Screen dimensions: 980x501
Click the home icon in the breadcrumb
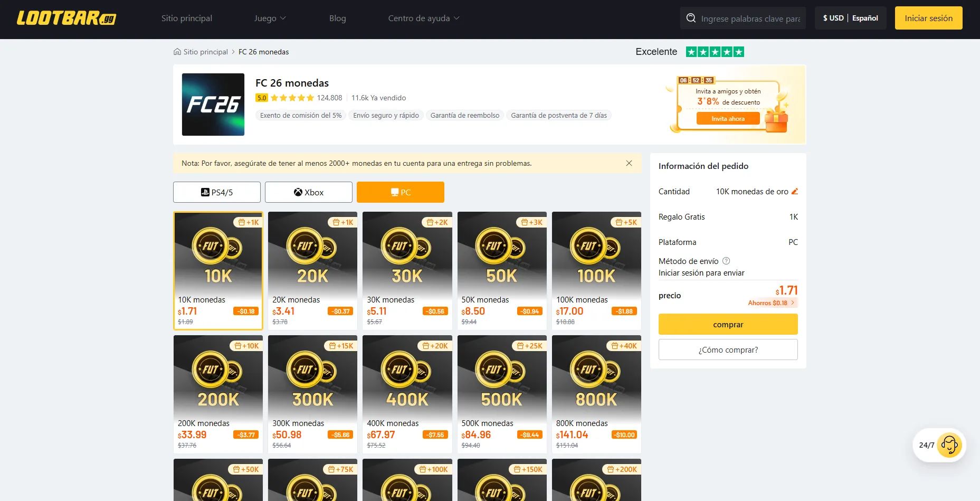177,52
